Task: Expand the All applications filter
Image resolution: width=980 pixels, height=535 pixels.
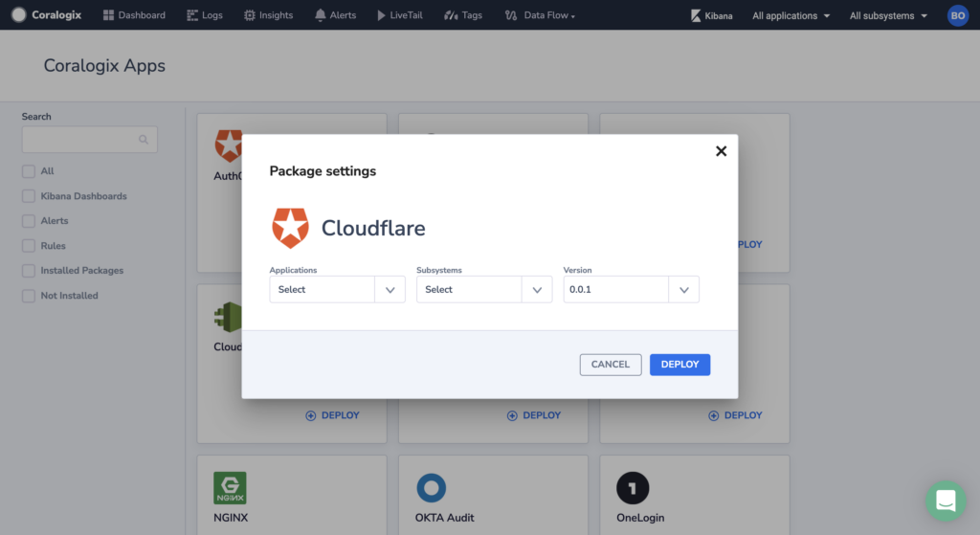Action: pos(791,15)
